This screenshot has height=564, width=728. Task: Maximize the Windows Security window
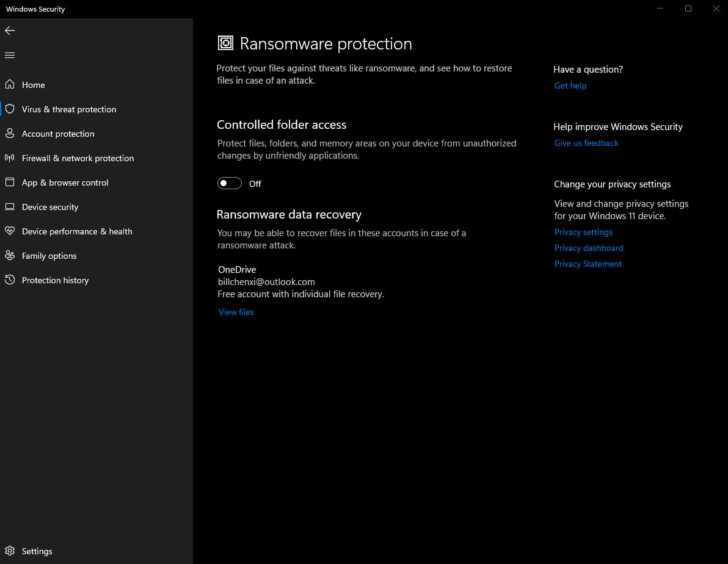pyautogui.click(x=688, y=9)
